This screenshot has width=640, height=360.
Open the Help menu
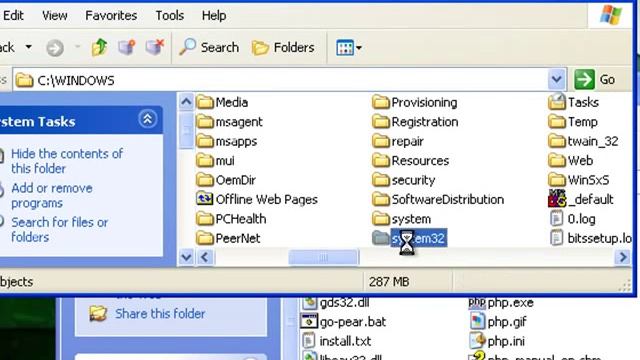214,16
